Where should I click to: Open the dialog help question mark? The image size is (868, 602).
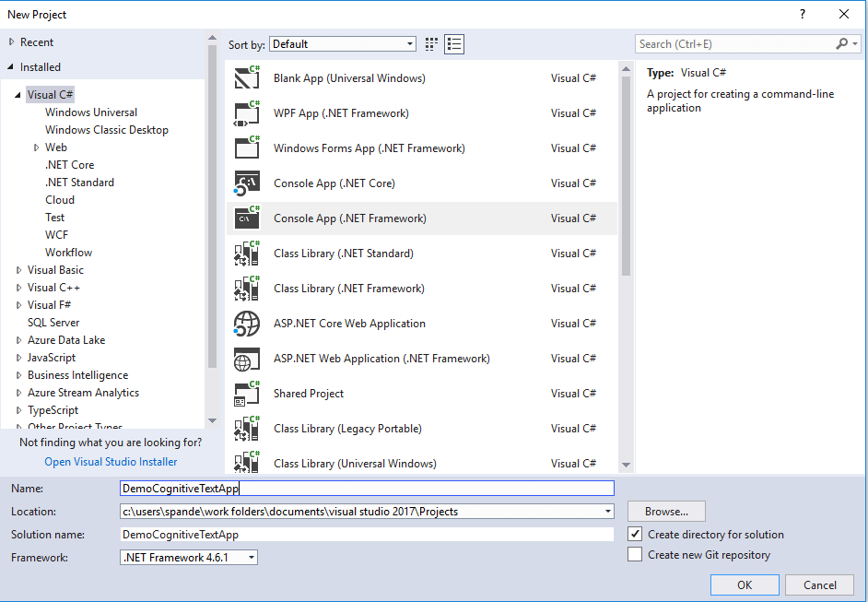[x=803, y=15]
